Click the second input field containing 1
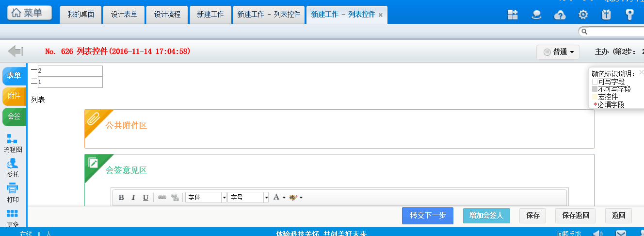644x236 pixels. (70, 82)
